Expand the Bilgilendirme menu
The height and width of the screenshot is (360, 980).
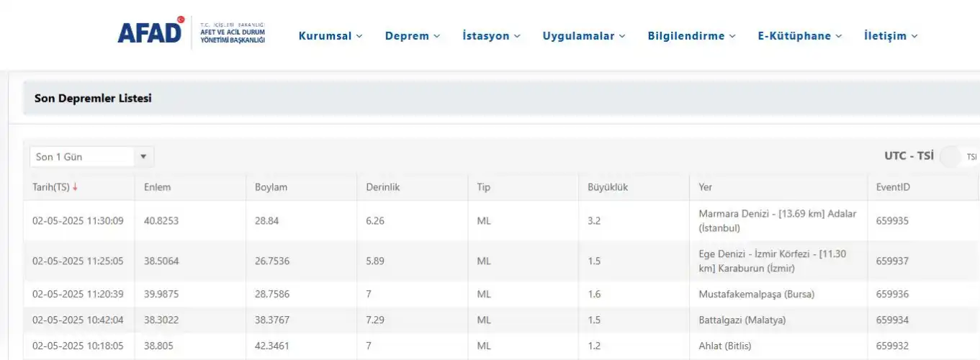[691, 36]
